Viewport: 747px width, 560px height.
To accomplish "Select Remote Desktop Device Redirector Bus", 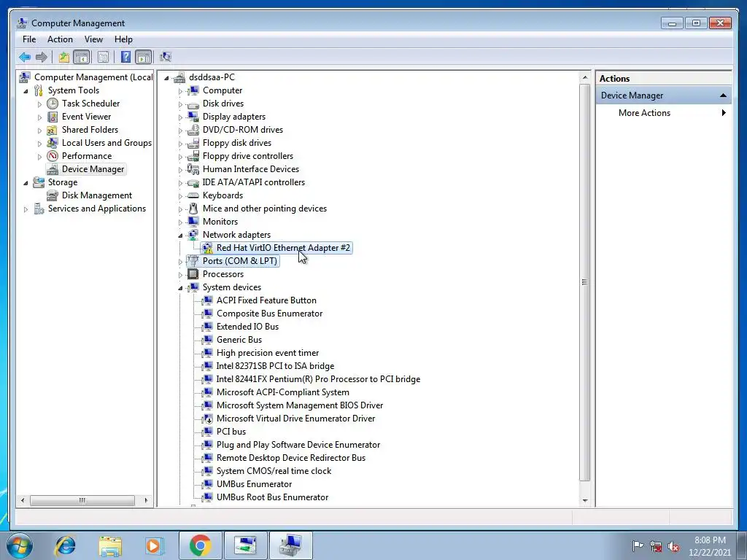I will [291, 458].
